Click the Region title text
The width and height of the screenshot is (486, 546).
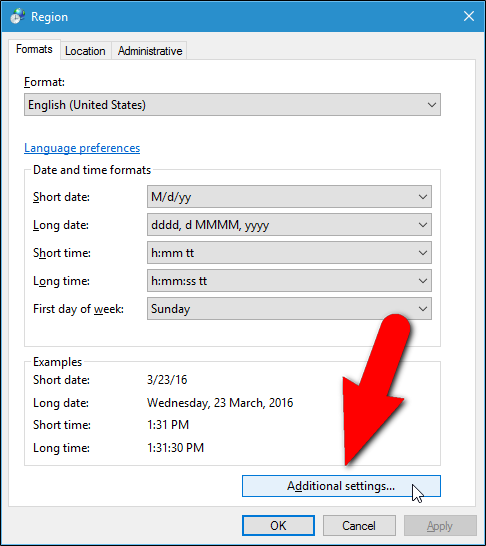click(49, 17)
